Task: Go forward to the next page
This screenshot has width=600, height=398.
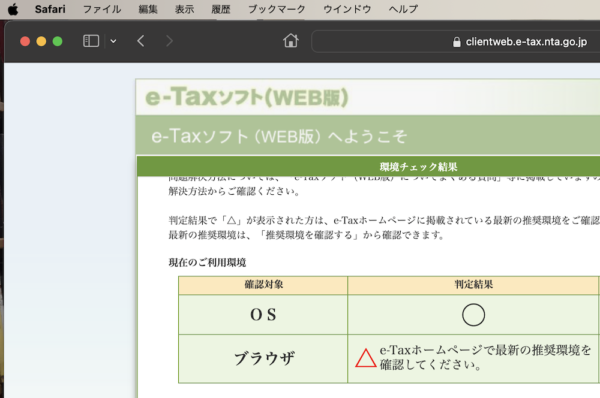Action: (x=169, y=41)
